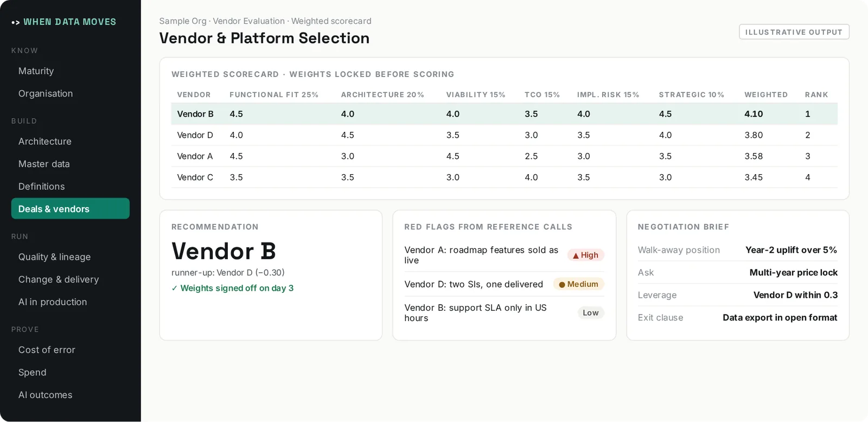Viewport: 868px width, 422px height.
Task: Click the Impl. Risk 15% column header
Action: tap(608, 94)
